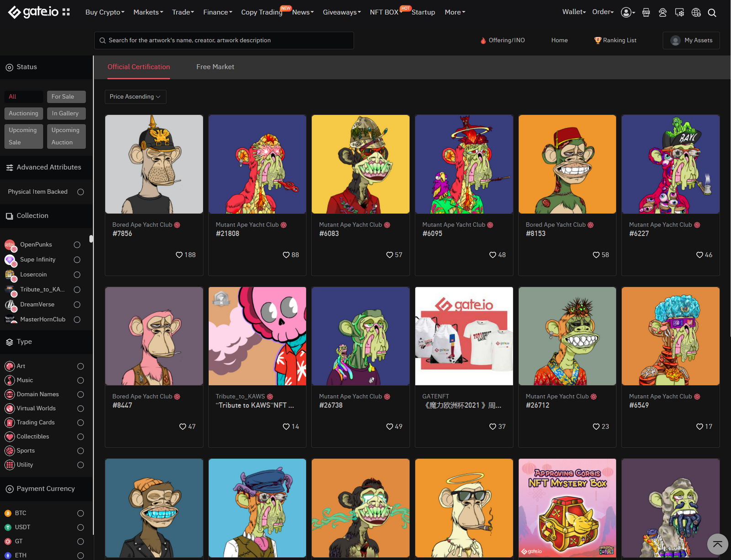Open the user account icon in header

pos(626,12)
